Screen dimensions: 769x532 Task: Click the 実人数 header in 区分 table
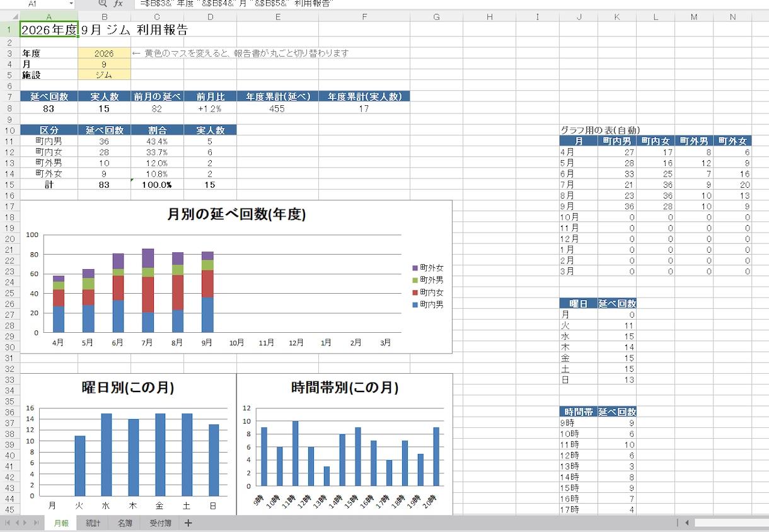pyautogui.click(x=210, y=130)
